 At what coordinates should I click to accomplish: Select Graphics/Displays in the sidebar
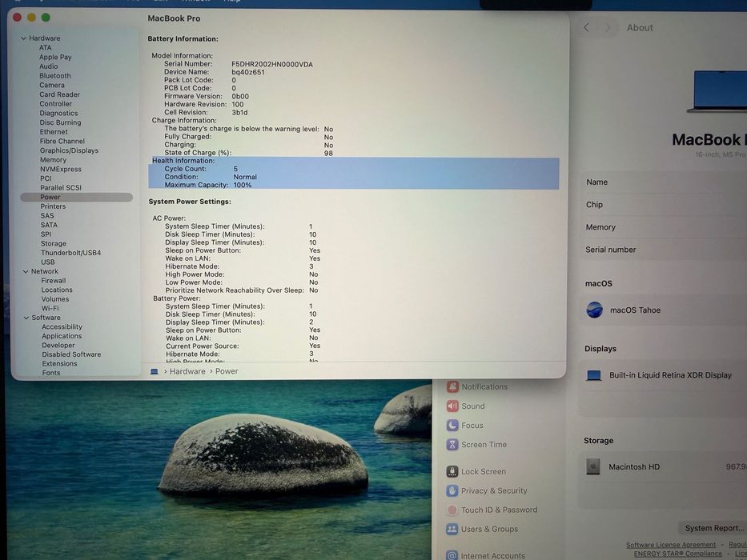click(69, 150)
